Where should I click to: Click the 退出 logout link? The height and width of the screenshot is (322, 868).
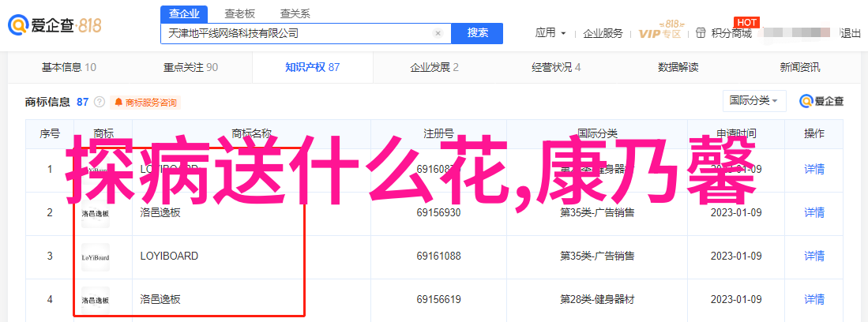(851, 33)
